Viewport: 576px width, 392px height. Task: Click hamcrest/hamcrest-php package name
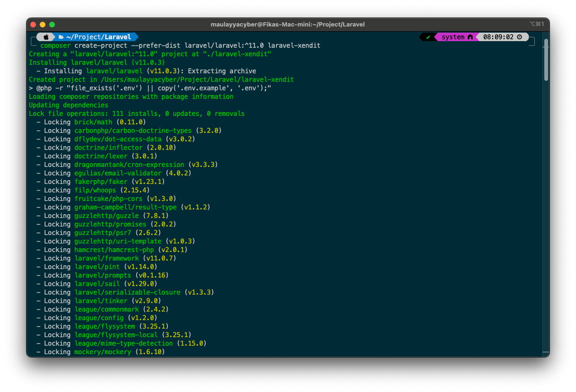(x=114, y=250)
